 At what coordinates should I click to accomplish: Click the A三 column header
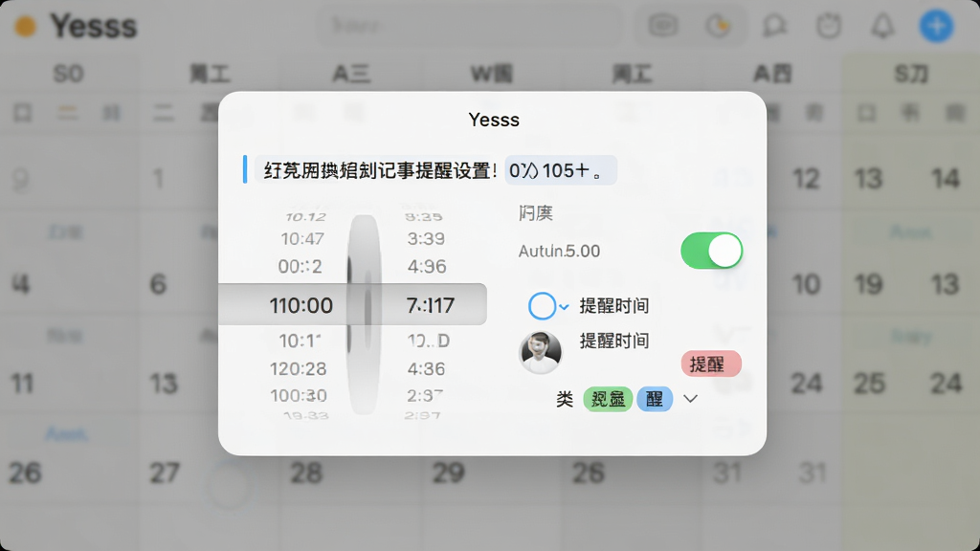click(x=351, y=75)
